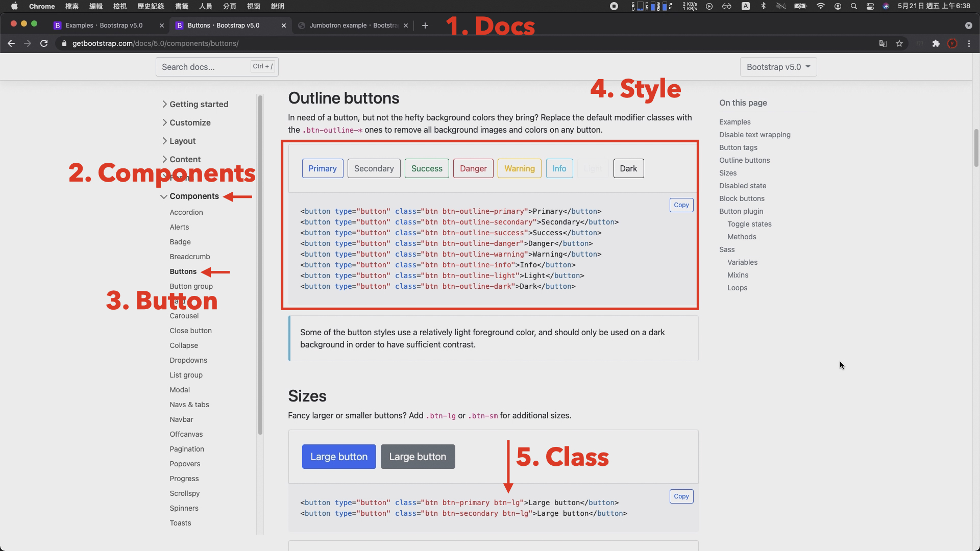Click the Search docs input field
The width and height of the screenshot is (980, 551).
click(x=217, y=67)
